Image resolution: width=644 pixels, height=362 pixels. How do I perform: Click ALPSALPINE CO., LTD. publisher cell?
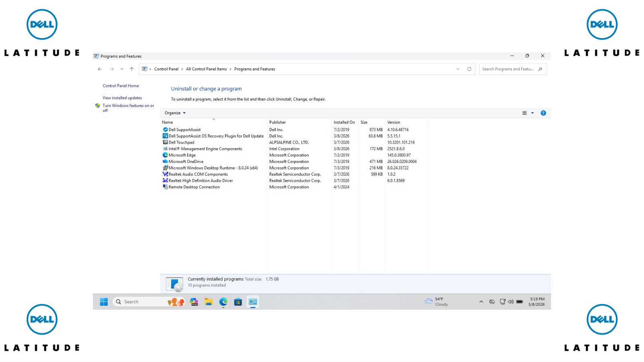coord(289,142)
